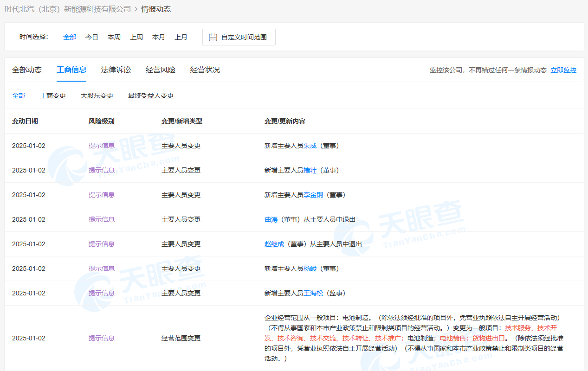Click date 2025-01-02 in 朱威 row
Viewport: 588px width, 371px height.
click(x=29, y=146)
